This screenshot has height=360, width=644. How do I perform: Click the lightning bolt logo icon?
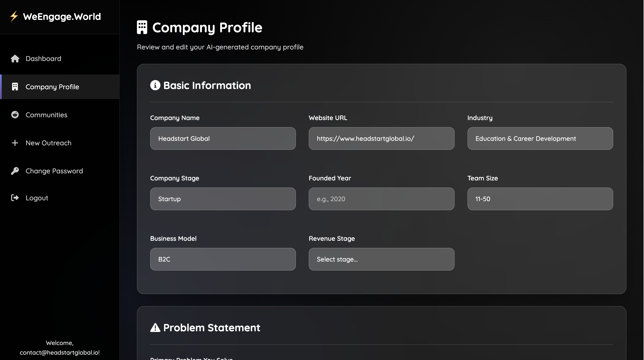click(14, 16)
